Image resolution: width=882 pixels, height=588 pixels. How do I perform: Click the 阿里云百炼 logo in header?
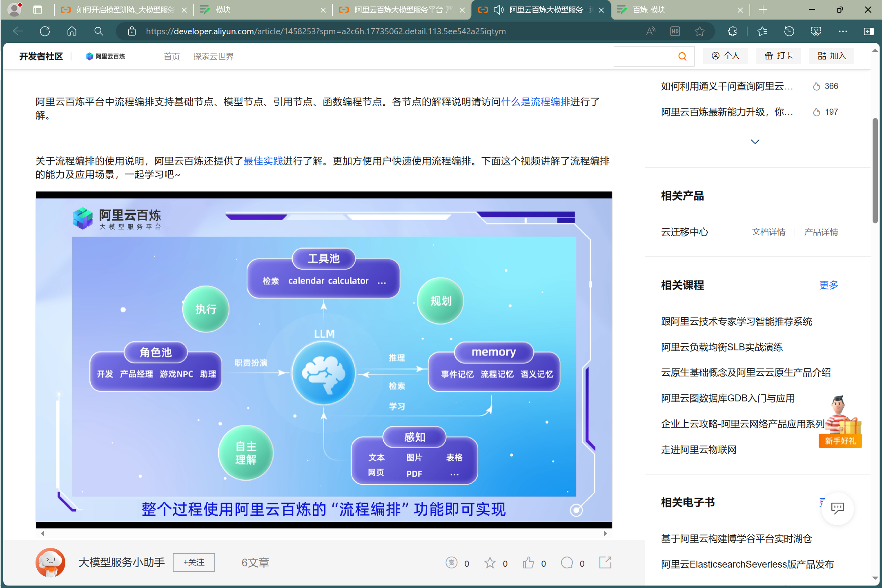click(x=105, y=56)
